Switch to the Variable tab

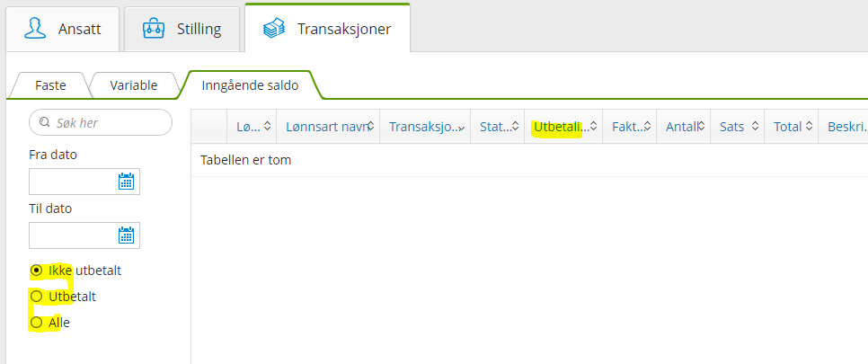coord(133,85)
